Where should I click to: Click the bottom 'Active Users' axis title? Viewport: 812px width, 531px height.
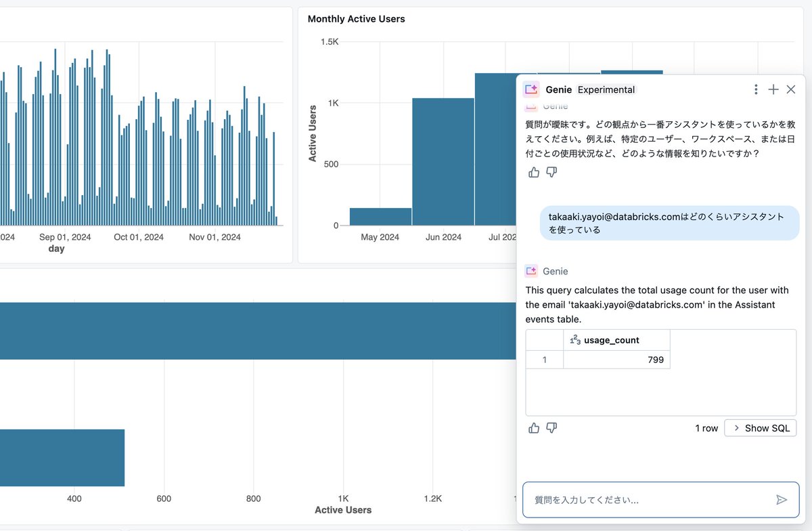[343, 510]
